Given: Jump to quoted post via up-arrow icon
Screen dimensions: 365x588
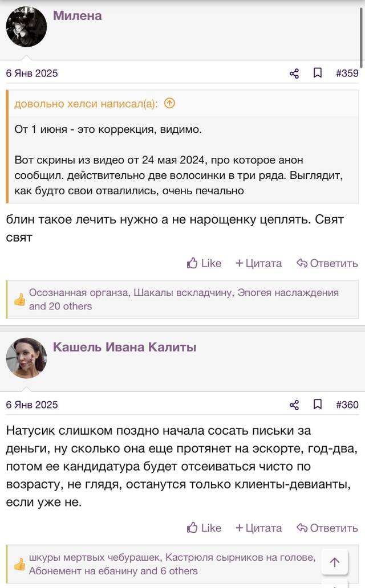Looking at the screenshot, I should 170,103.
